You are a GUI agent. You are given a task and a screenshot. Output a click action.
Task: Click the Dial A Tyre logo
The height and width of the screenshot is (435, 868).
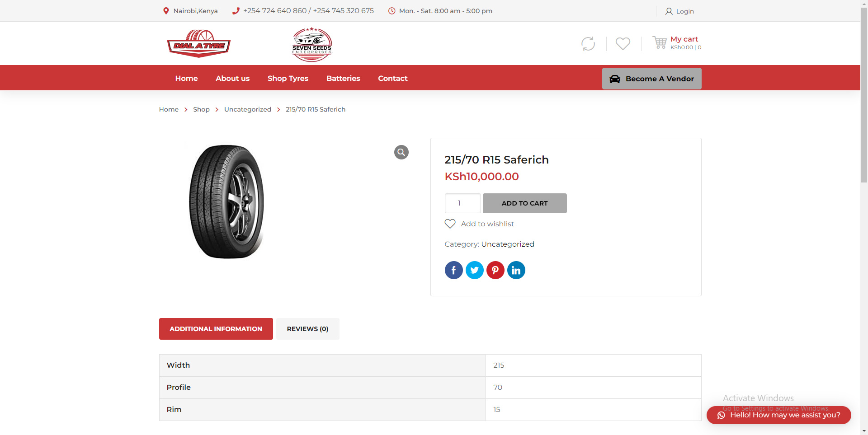pyautogui.click(x=199, y=44)
